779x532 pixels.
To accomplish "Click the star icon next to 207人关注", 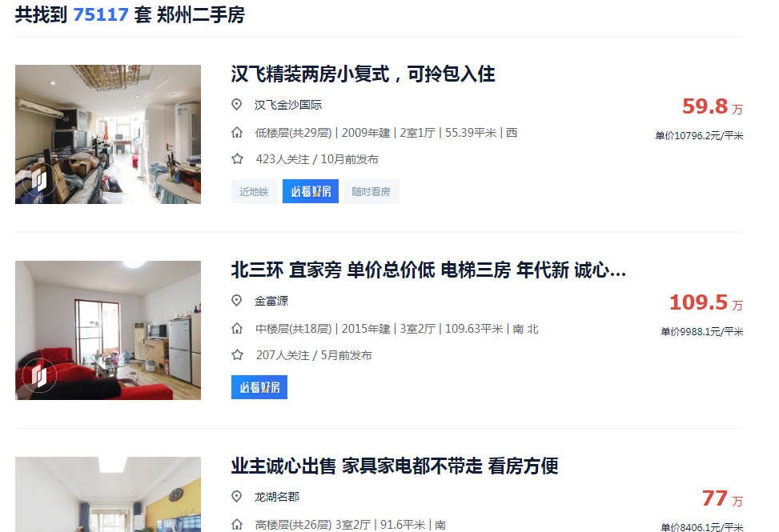I will click(x=237, y=355).
